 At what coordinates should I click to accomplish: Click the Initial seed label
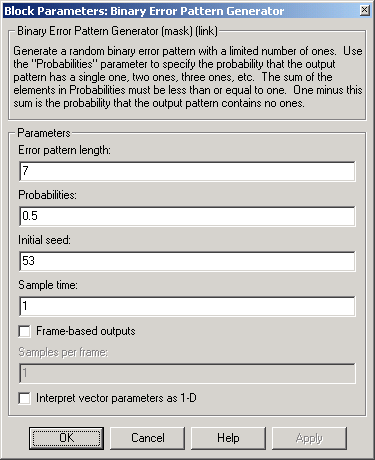click(44, 240)
